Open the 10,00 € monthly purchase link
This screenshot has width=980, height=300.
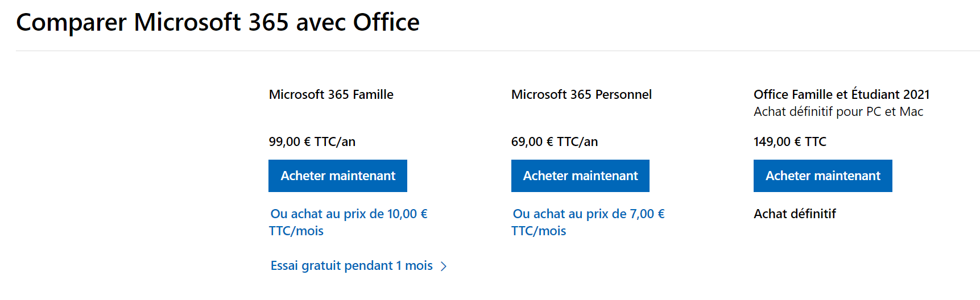click(x=348, y=222)
